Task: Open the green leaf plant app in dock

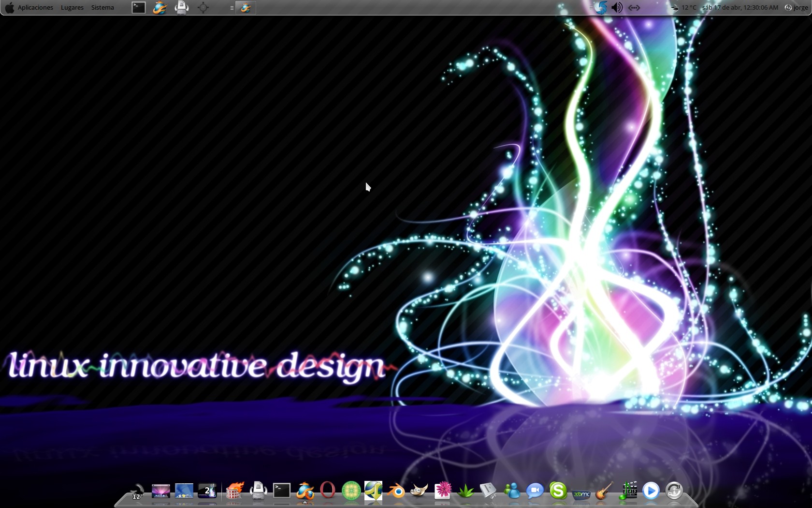Action: [466, 491]
